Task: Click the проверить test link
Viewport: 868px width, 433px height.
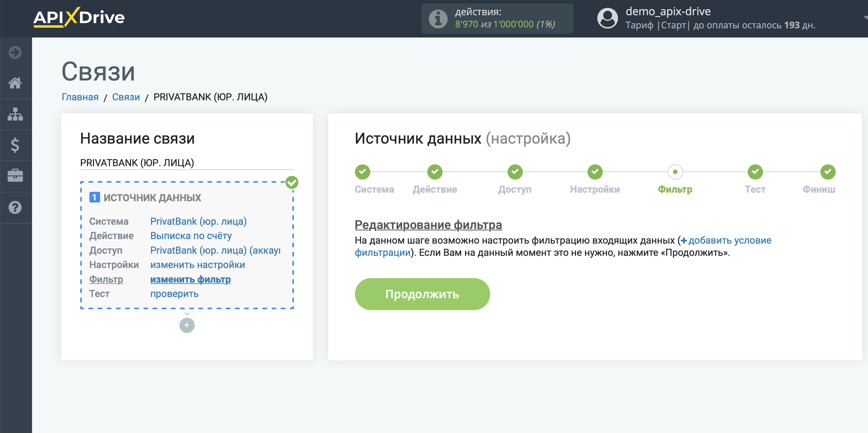Action: (174, 294)
